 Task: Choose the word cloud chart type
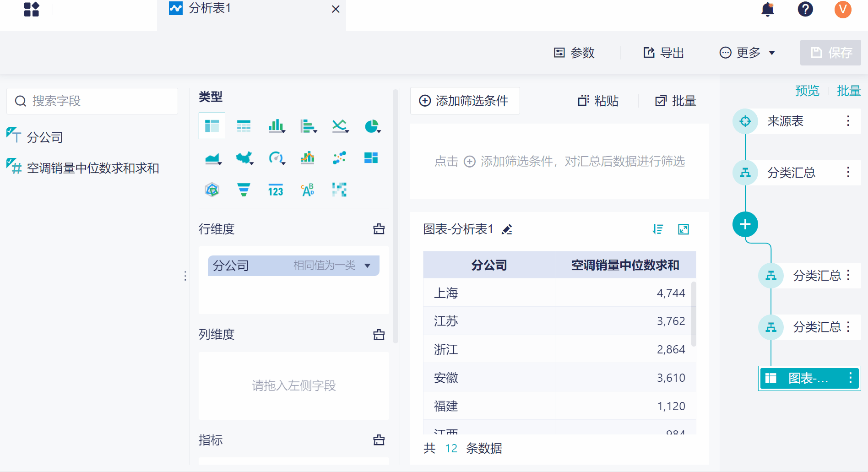(x=307, y=190)
